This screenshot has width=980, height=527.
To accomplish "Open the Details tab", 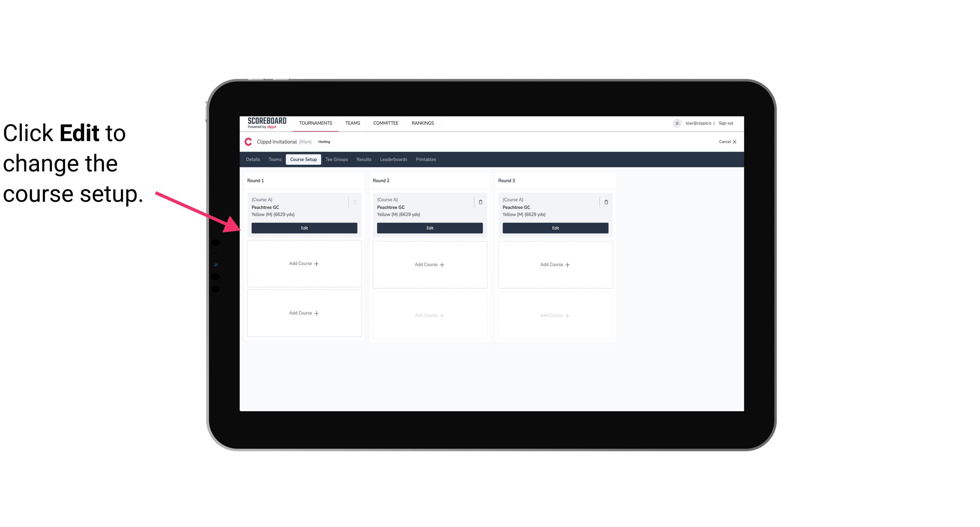I will 253,160.
